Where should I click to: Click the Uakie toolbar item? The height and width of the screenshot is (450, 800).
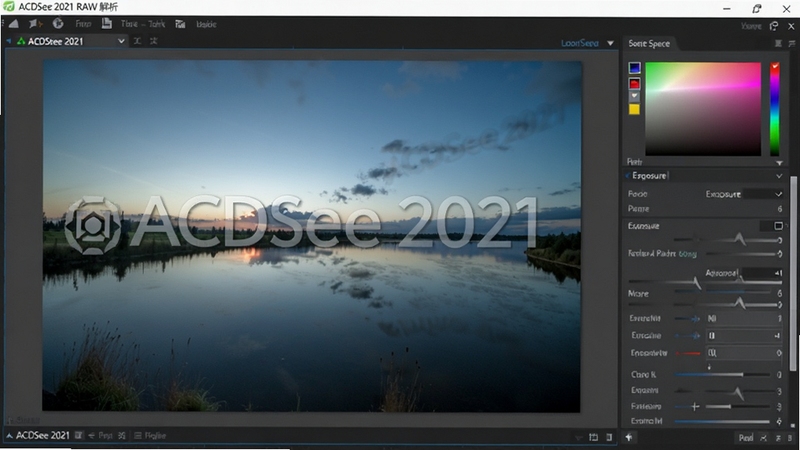click(x=206, y=24)
